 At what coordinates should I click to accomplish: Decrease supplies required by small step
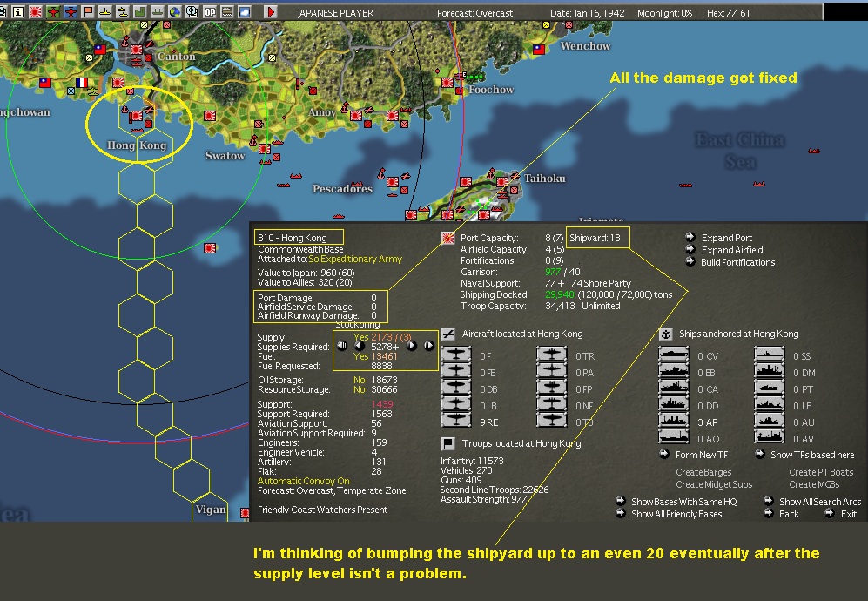(x=360, y=346)
